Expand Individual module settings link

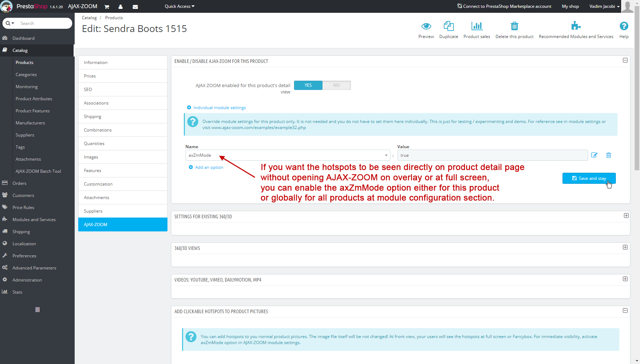click(x=216, y=108)
